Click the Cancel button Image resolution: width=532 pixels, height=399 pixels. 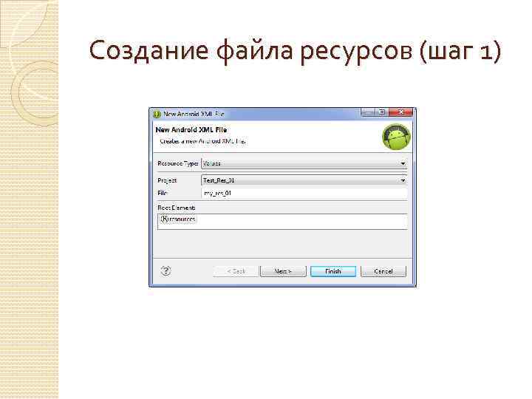(x=383, y=271)
